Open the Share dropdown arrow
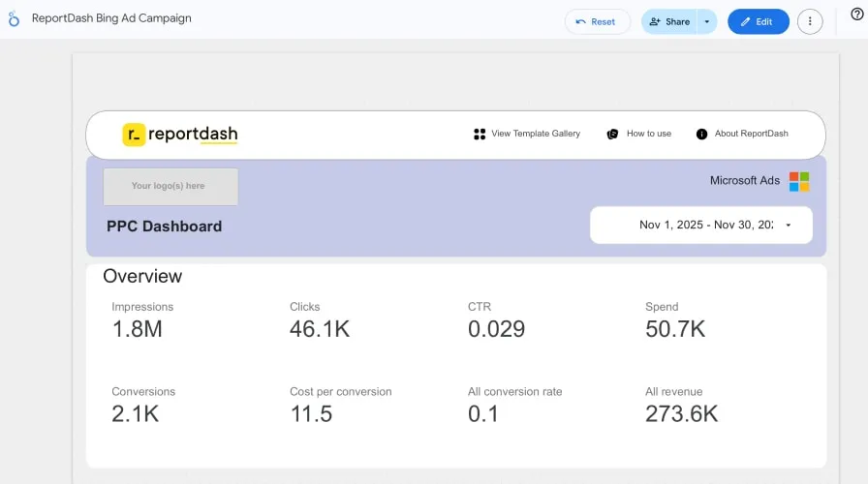Viewport: 868px width, 484px height. [x=707, y=21]
